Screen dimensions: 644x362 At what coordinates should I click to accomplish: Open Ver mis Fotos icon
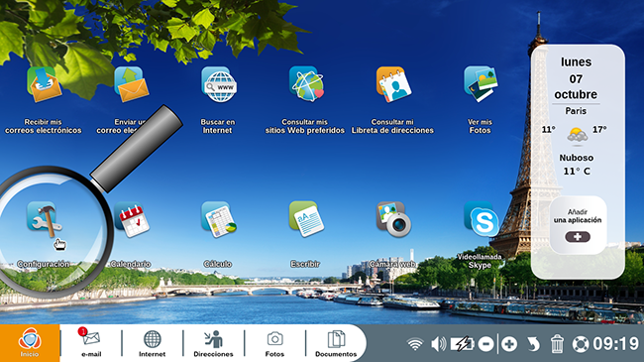point(481,84)
